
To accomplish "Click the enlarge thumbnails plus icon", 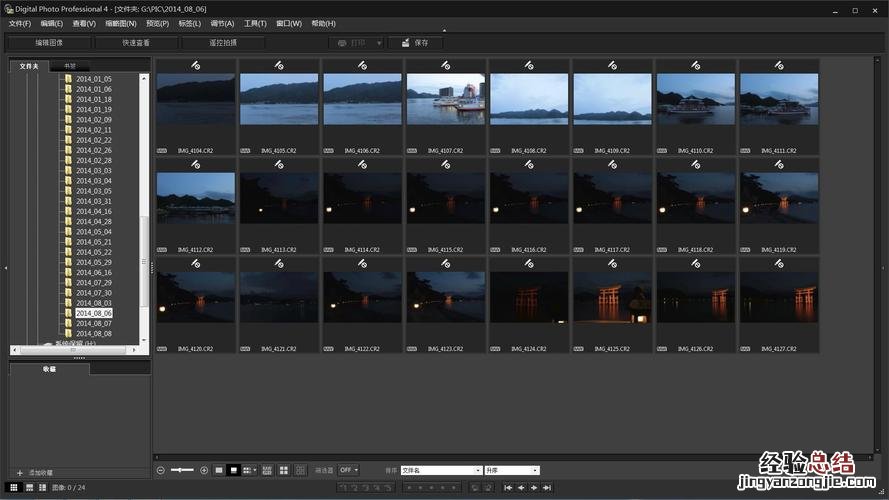I will (x=204, y=470).
